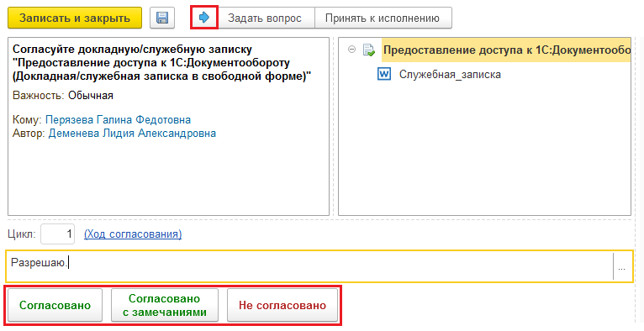Viewport: 644px width, 331px height.
Task: Click Принять к исполнению button
Action: (x=383, y=18)
